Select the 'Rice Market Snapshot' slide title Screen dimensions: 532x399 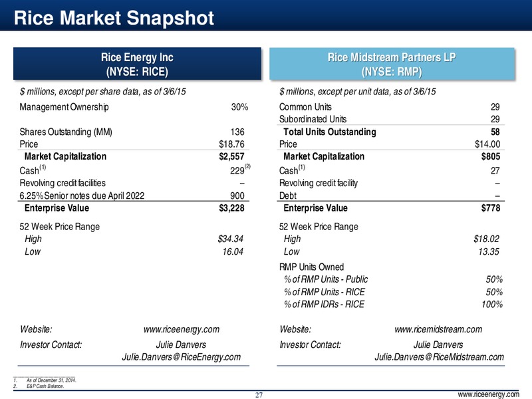(114, 18)
